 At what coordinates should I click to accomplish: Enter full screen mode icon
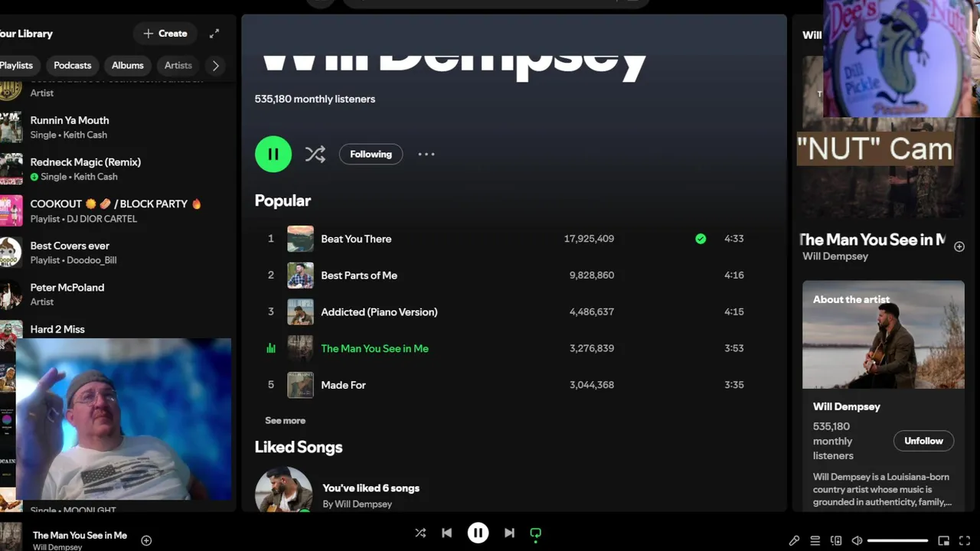tap(965, 541)
